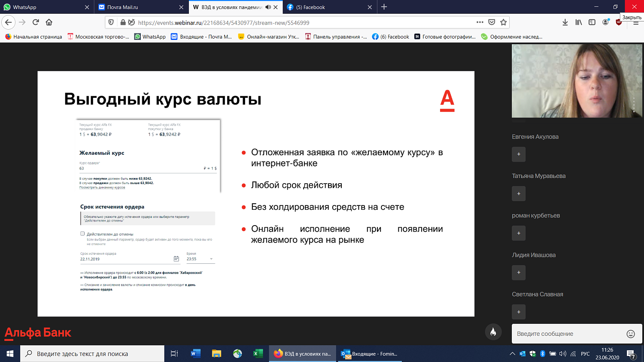This screenshot has width=644, height=362.
Task: Open Windows Security shield tray icon
Action: pyautogui.click(x=533, y=354)
